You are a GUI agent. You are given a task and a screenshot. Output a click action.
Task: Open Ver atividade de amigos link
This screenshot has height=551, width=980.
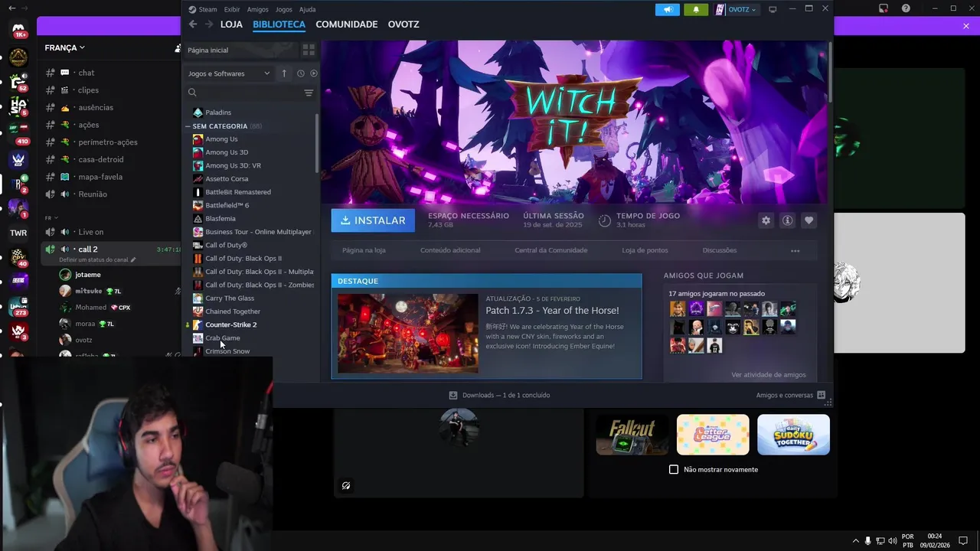click(769, 375)
